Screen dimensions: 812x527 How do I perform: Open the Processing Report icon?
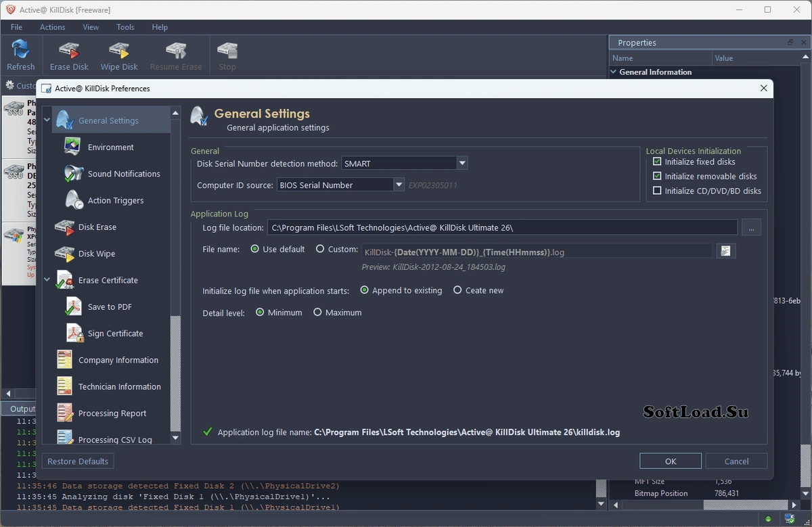point(65,413)
